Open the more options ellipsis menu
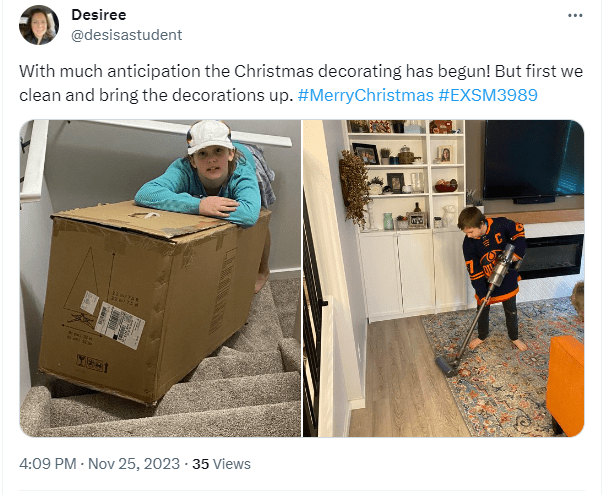The height and width of the screenshot is (495, 603). (x=574, y=16)
